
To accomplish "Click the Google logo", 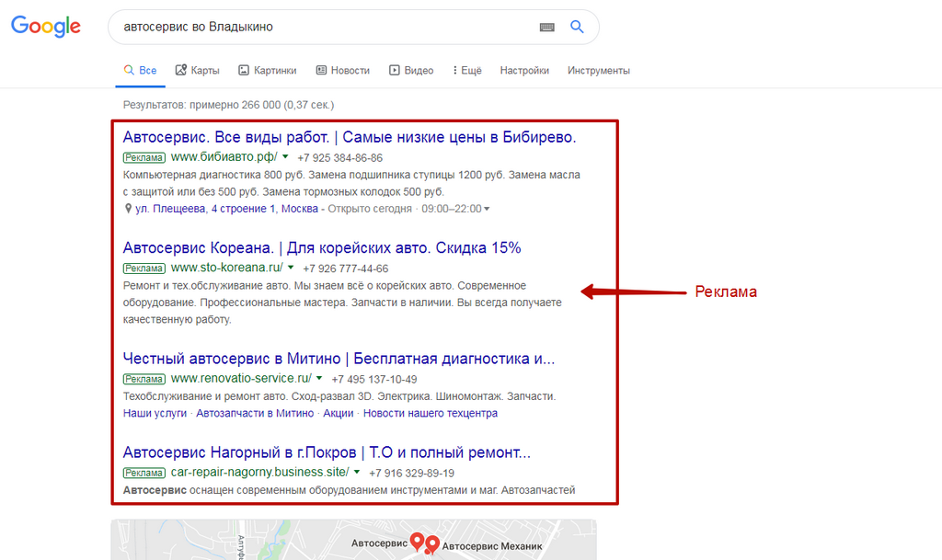I will click(46, 27).
